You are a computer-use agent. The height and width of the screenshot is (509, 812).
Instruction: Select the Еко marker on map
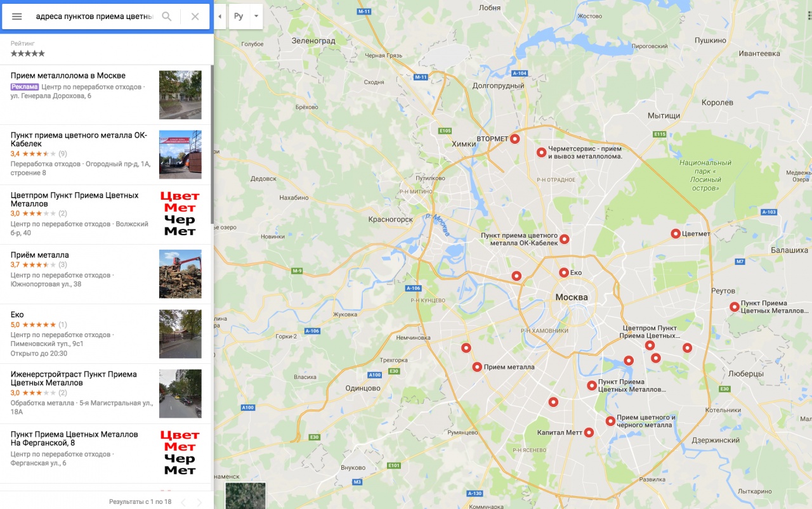tap(563, 273)
